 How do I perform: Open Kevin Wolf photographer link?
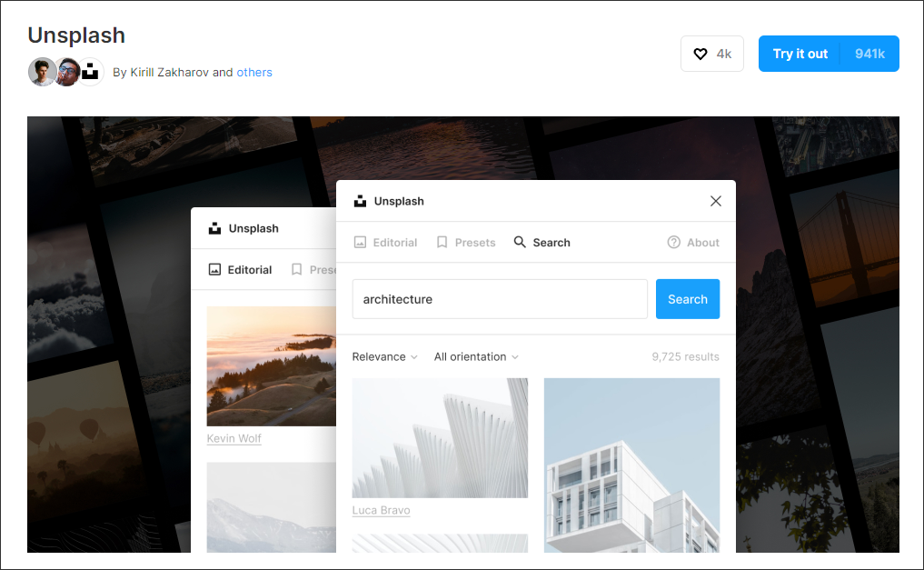tap(233, 438)
